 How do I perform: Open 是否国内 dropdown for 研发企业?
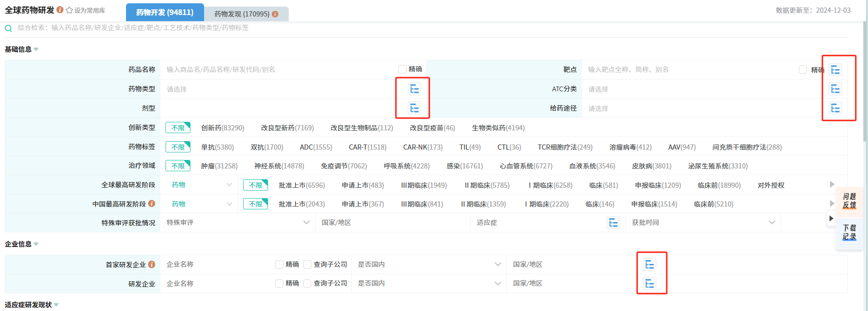tap(429, 283)
